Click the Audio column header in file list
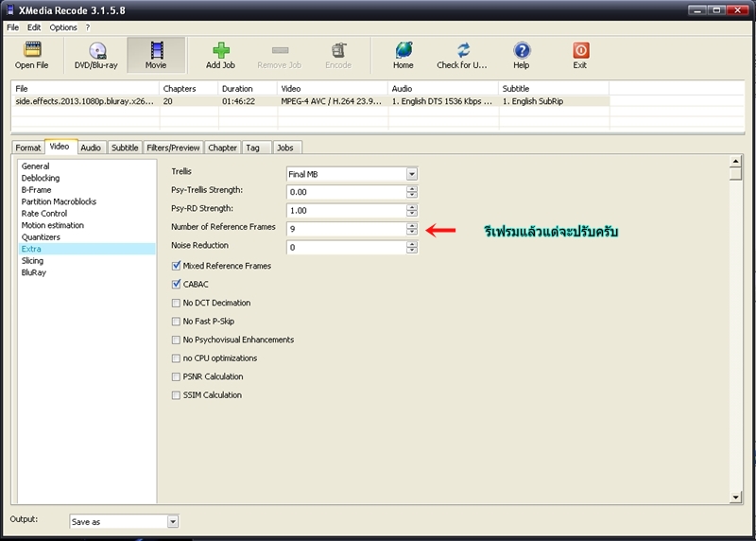Viewport: 756px width, 541px height. coord(443,89)
